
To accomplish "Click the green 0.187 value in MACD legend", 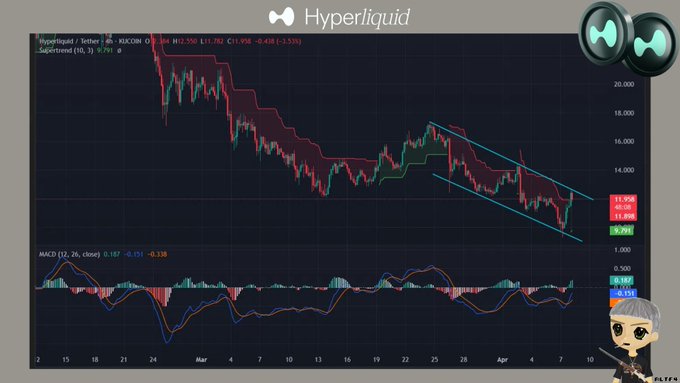I will (x=111, y=254).
